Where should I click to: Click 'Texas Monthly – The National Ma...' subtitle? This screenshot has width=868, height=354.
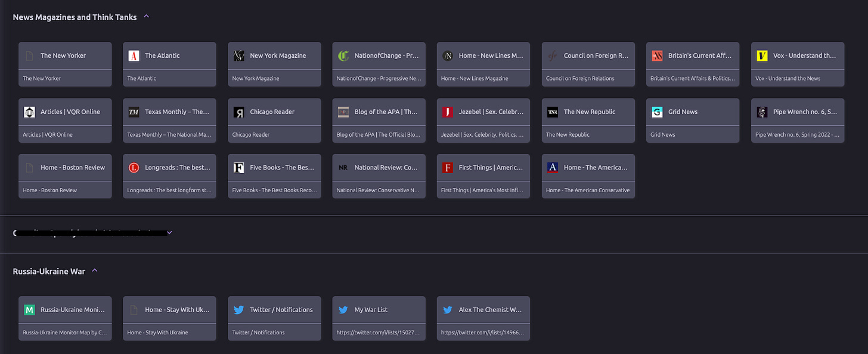coord(169,134)
